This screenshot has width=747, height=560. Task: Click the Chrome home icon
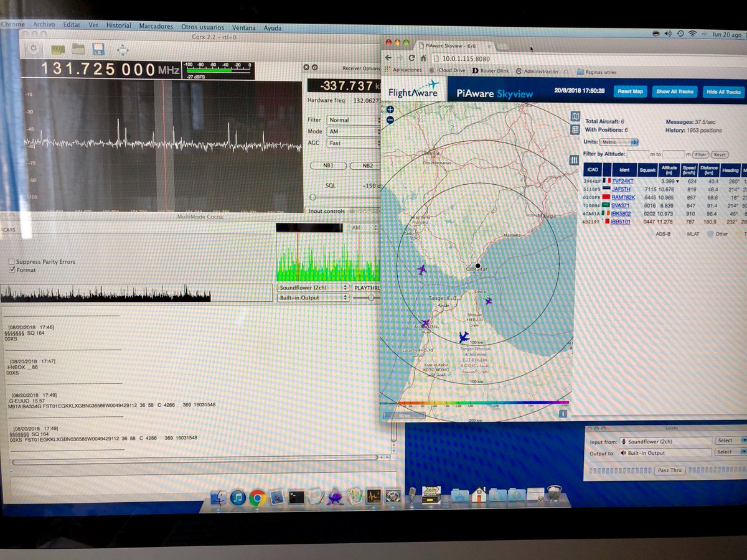tap(424, 58)
